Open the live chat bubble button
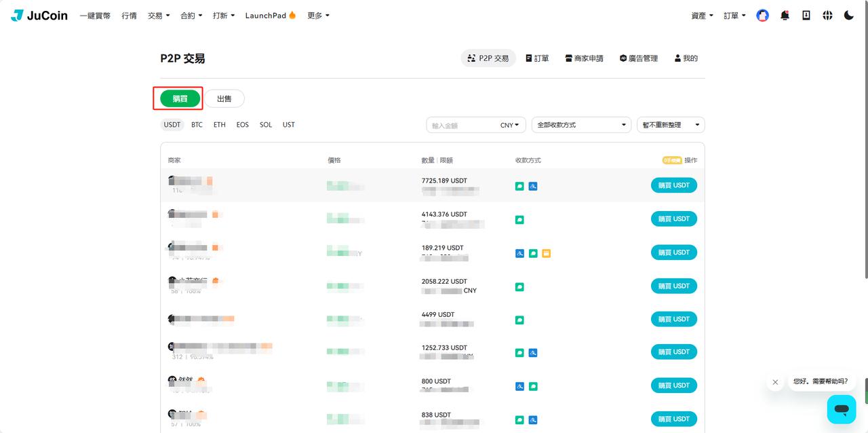 coord(842,409)
